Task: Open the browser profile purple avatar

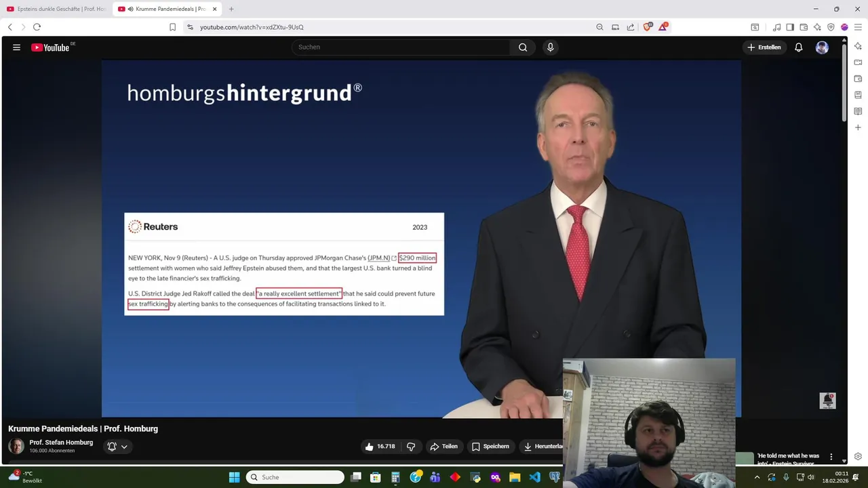Action: (844, 27)
